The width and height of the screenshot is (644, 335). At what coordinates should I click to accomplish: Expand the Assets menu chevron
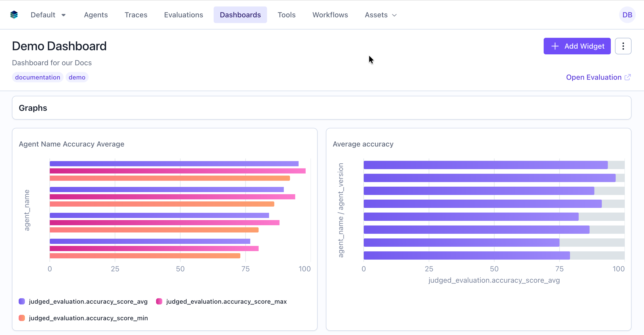point(394,15)
